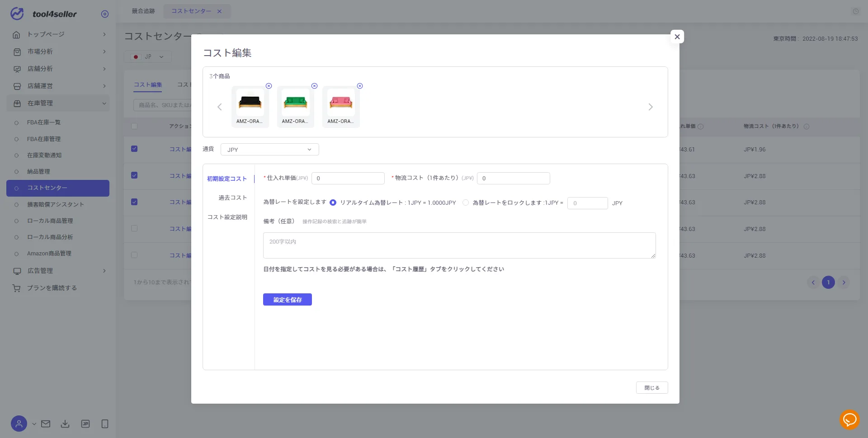Open the profile dropdown arrow beside the avatar
Screen dimensions: 868x438
tap(34, 424)
